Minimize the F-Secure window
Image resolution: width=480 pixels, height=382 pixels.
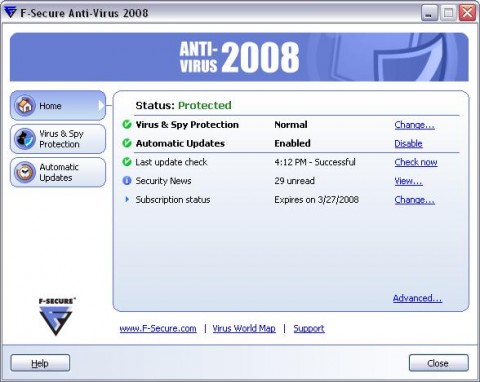point(429,13)
